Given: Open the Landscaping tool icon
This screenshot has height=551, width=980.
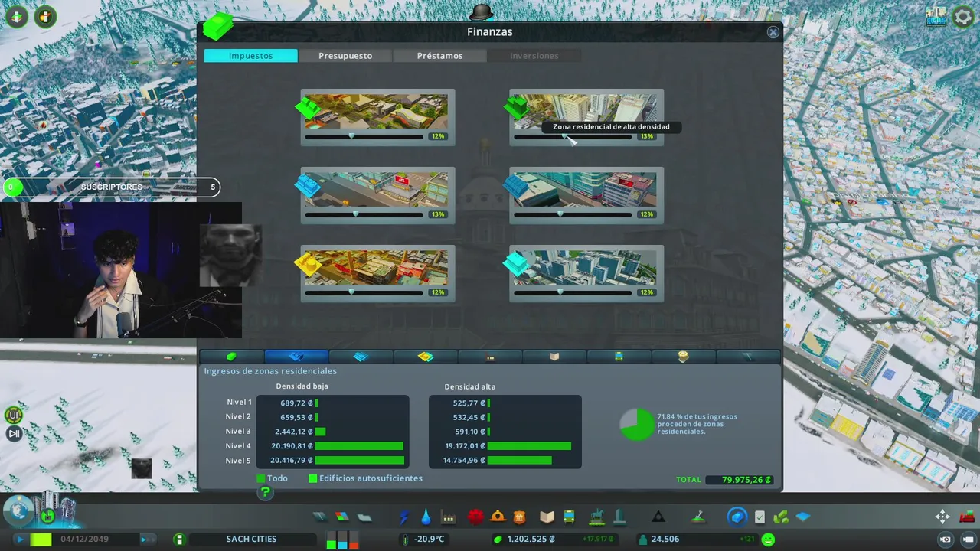Looking at the screenshot, I should point(698,517).
